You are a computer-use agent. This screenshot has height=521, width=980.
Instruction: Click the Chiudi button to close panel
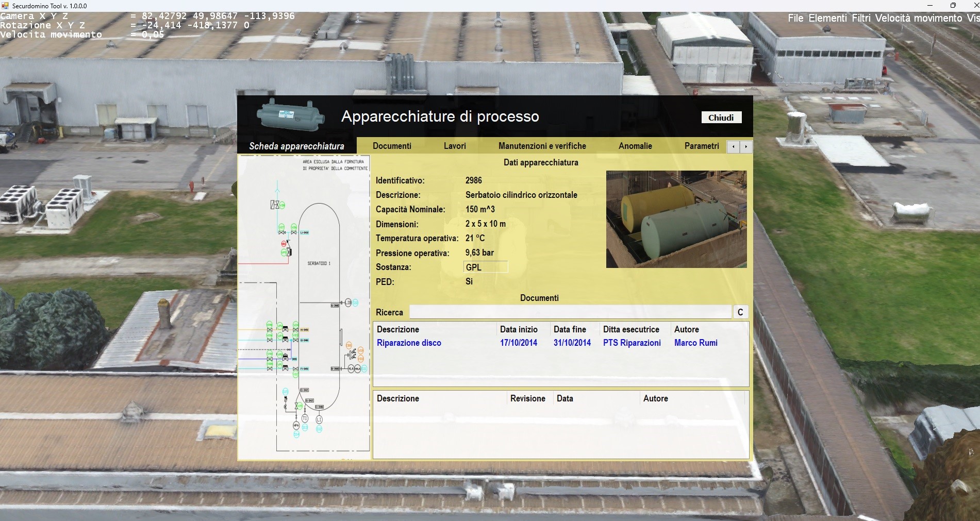721,117
